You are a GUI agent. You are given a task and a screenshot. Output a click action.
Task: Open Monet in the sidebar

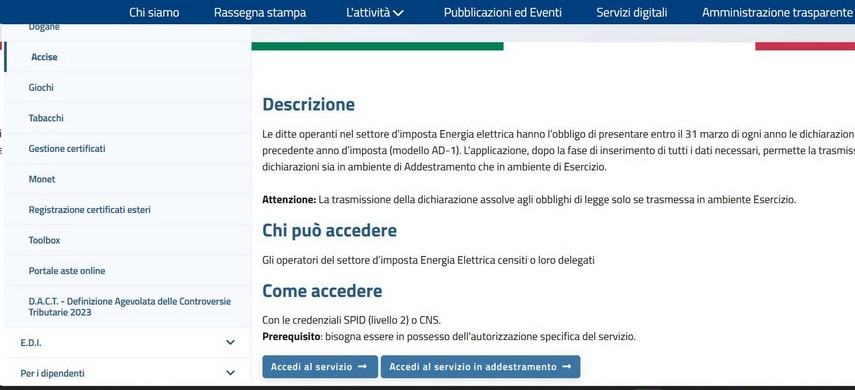point(42,179)
